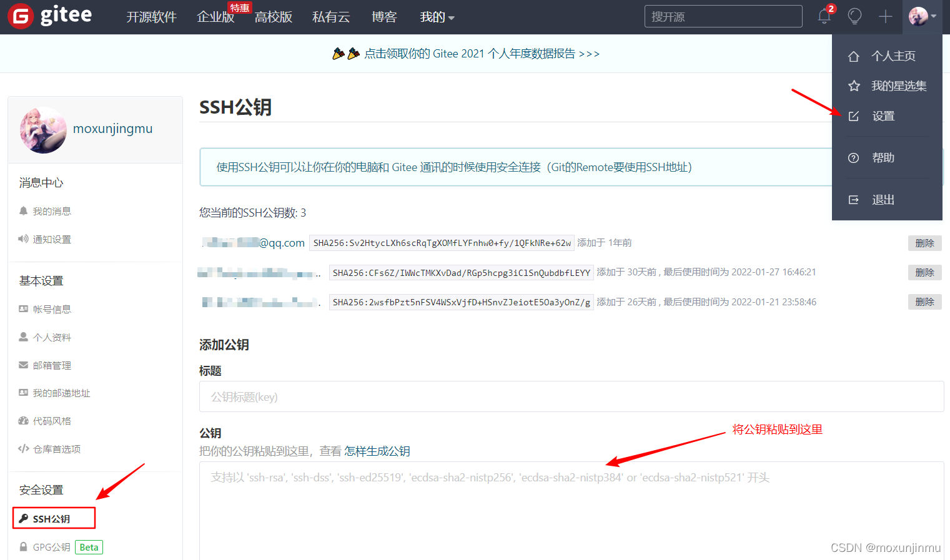Click the person icon next to 个人资料
This screenshot has width=950, height=560.
pyautogui.click(x=24, y=337)
